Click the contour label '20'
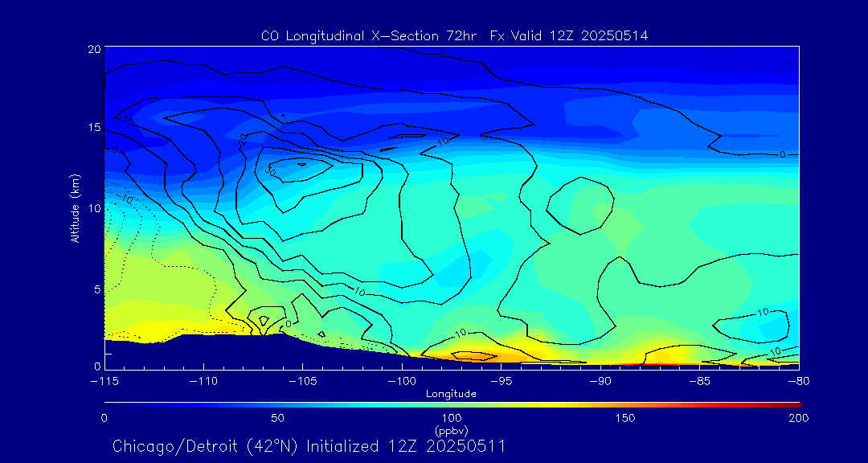 244,140
